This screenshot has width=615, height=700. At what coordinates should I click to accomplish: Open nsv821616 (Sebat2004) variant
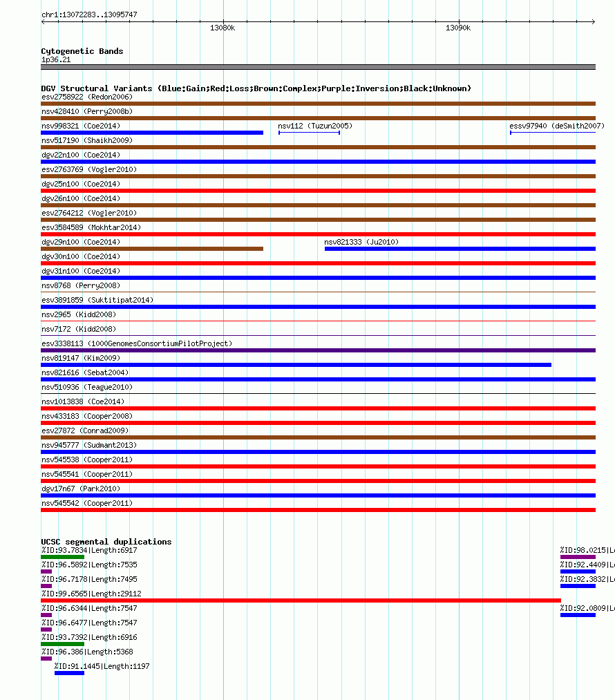coord(85,372)
